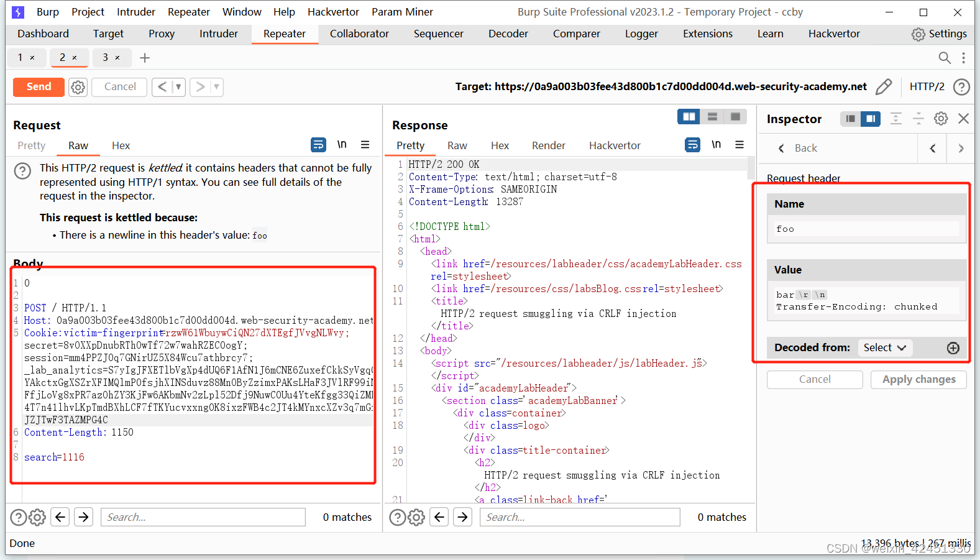Switch response view to Hackvertor tab
This screenshot has height=560, width=980.
tap(615, 145)
